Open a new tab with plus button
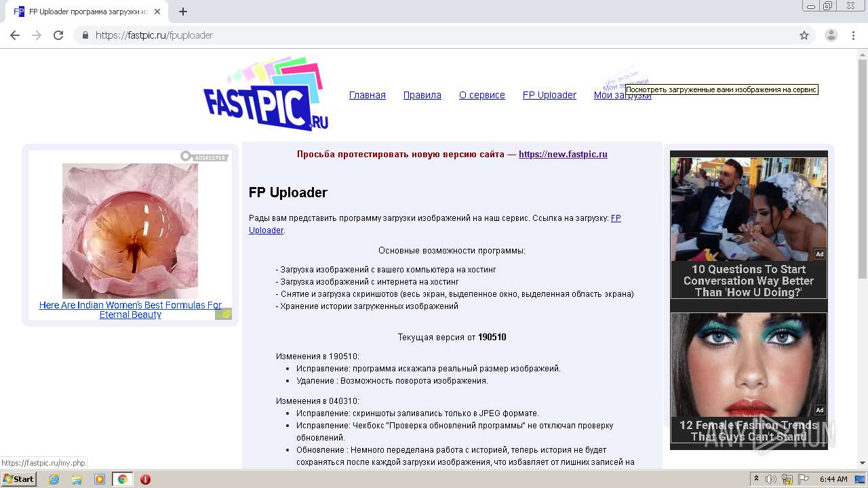The image size is (868, 488). click(x=183, y=12)
